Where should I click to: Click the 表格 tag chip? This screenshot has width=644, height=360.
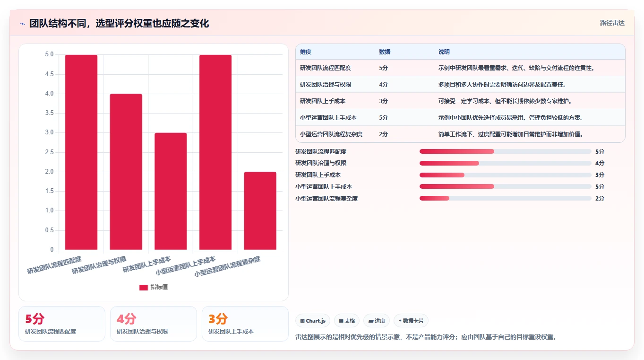pyautogui.click(x=346, y=321)
